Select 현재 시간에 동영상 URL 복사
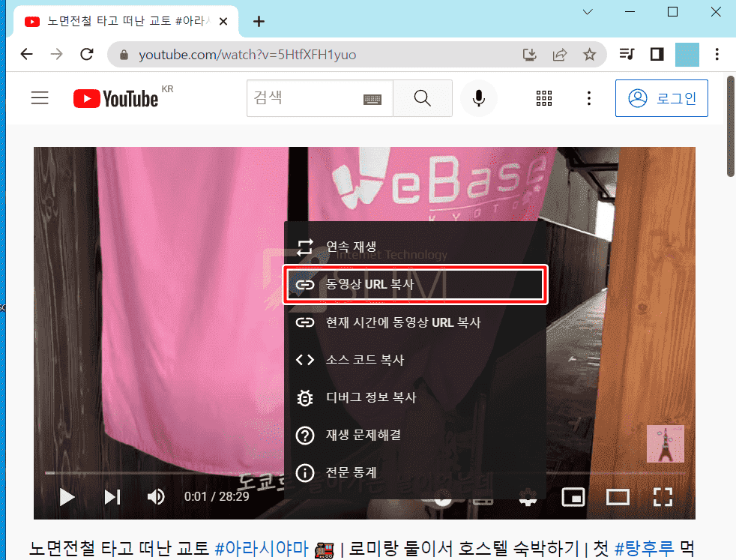 coord(415,322)
